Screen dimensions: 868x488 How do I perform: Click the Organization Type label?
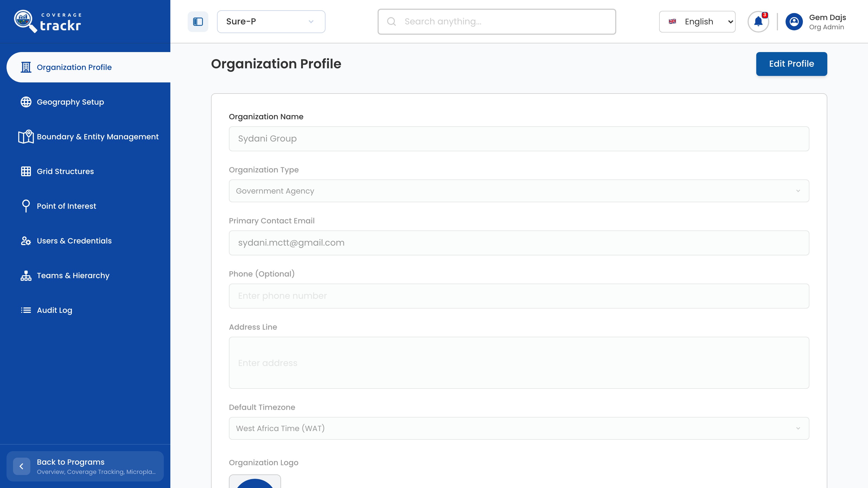point(263,170)
